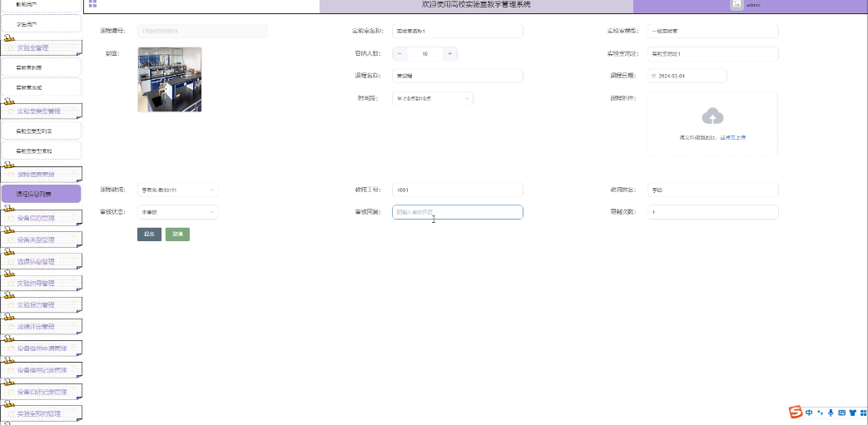Toggle Chinese input mode 中 icon
Viewport: 868px width, 425px height.
click(x=809, y=413)
